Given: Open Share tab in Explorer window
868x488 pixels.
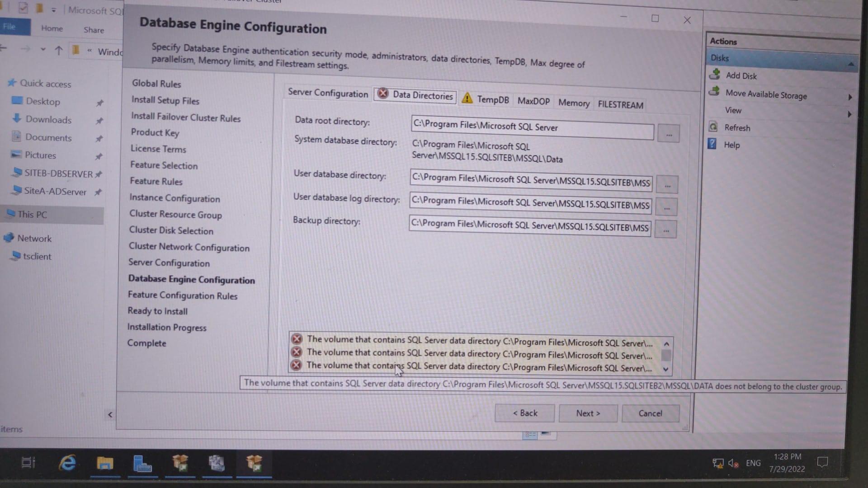Looking at the screenshot, I should (94, 30).
